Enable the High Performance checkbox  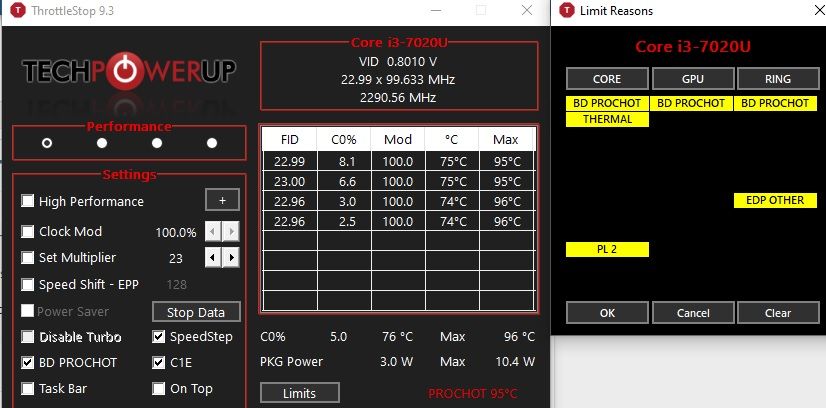pyautogui.click(x=27, y=201)
